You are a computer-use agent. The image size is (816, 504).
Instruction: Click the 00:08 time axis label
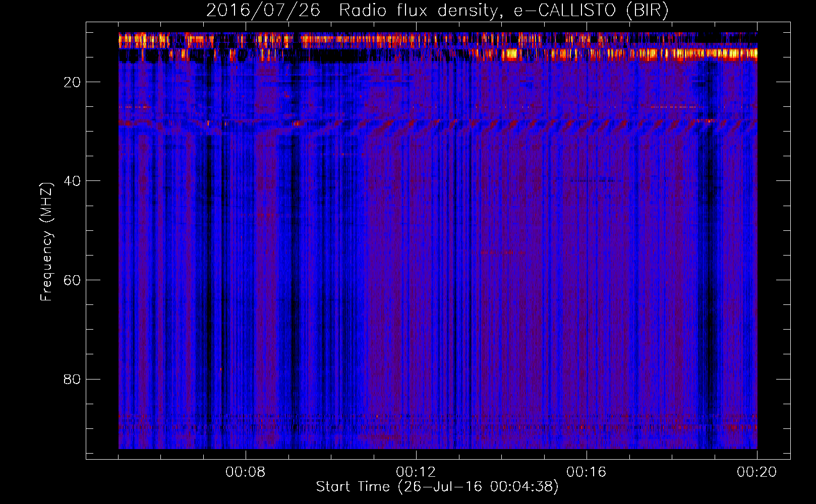coord(246,472)
